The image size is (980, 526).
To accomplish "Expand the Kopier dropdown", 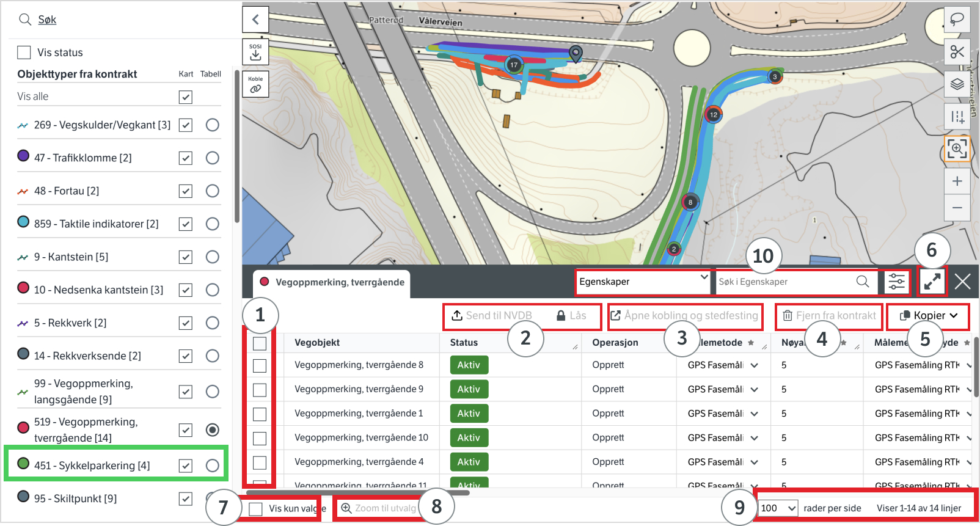I will [928, 316].
